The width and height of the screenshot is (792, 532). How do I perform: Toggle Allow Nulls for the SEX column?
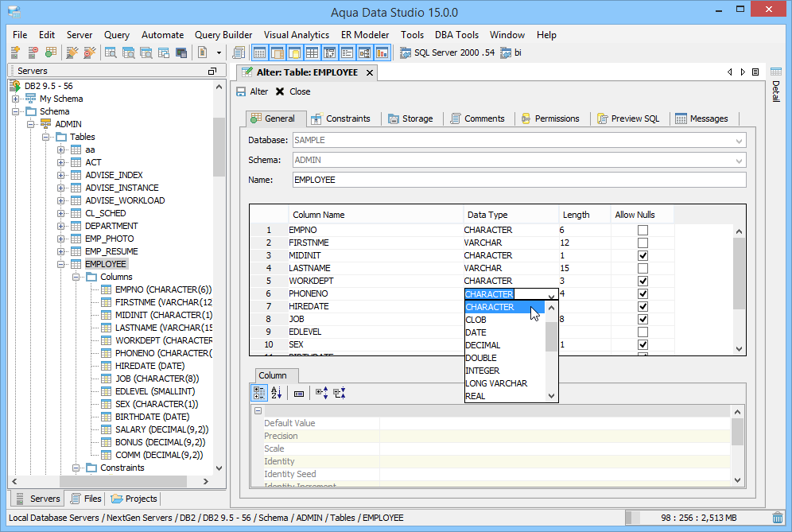pos(642,344)
